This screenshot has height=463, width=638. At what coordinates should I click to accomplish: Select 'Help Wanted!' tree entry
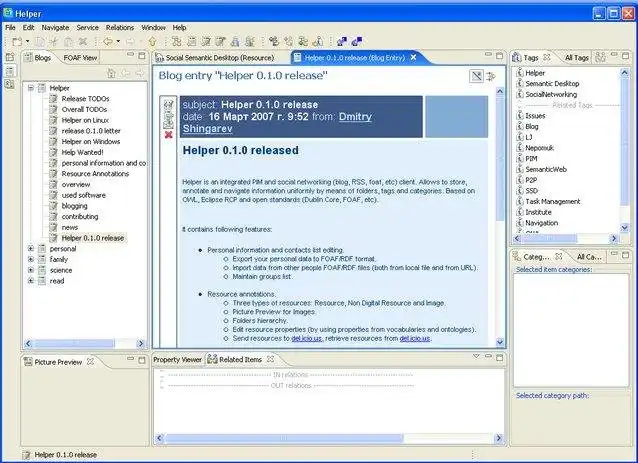[x=82, y=152]
